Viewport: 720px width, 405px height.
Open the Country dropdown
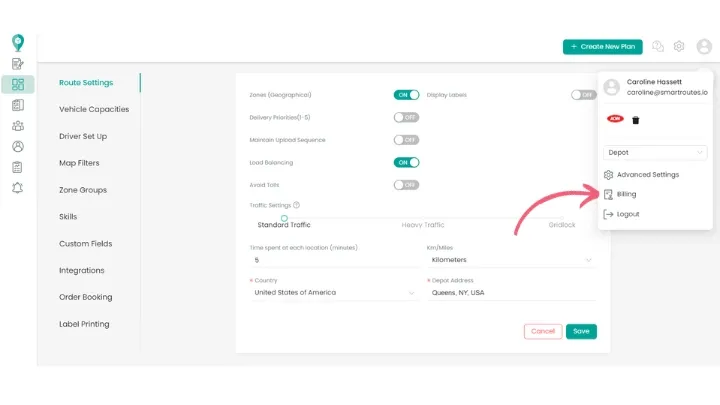coord(333,293)
